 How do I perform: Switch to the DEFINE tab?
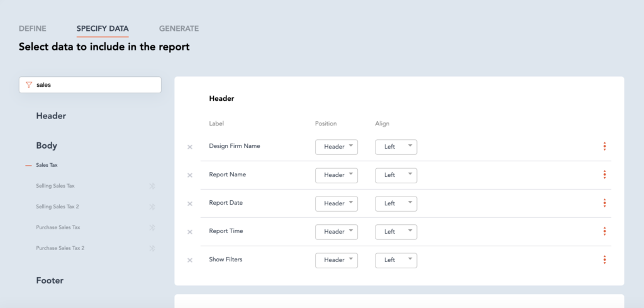pyautogui.click(x=32, y=28)
